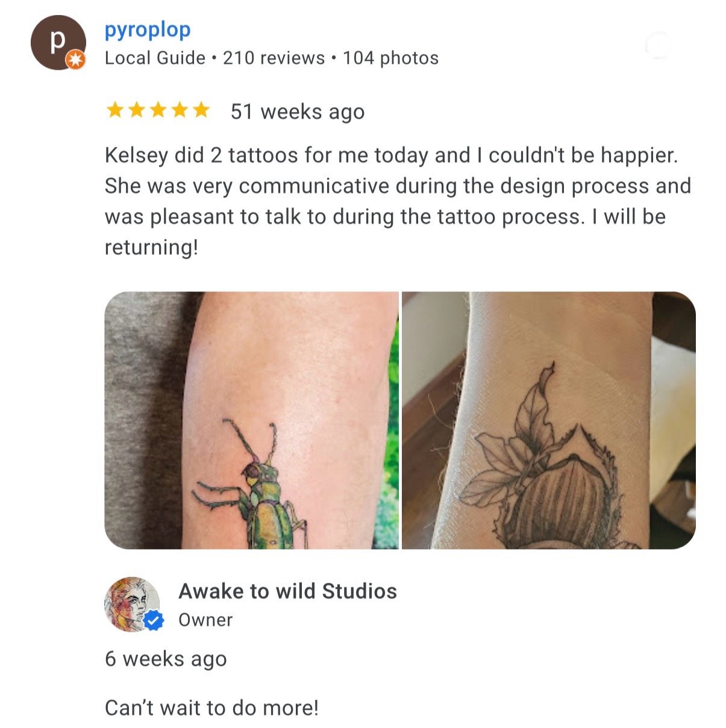Click the 'Owner' label under the studio name
This screenshot has width=726, height=728.
click(x=205, y=620)
